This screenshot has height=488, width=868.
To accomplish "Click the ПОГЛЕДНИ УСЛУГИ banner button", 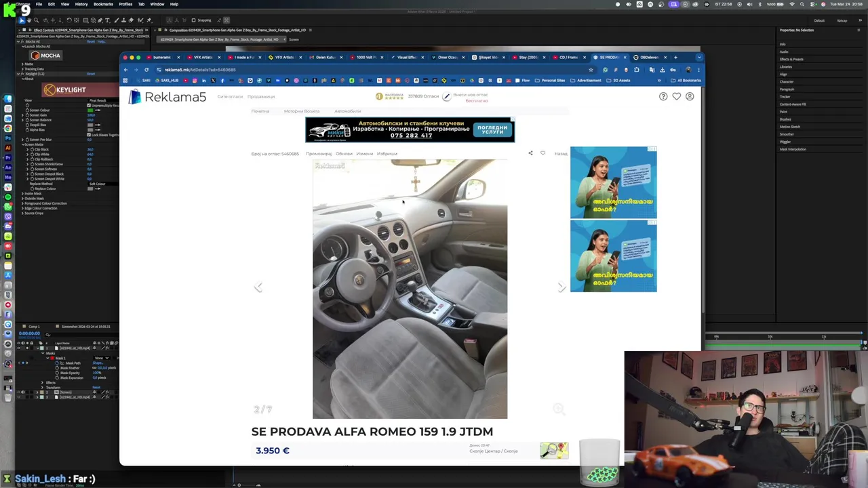I will point(492,129).
